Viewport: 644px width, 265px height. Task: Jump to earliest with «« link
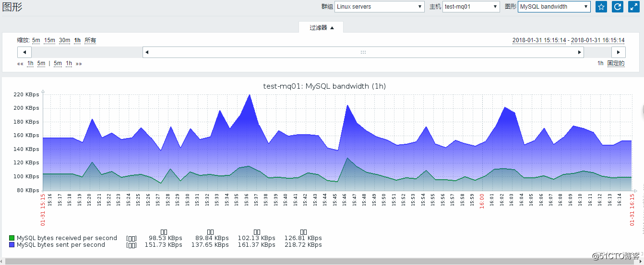pos(20,63)
